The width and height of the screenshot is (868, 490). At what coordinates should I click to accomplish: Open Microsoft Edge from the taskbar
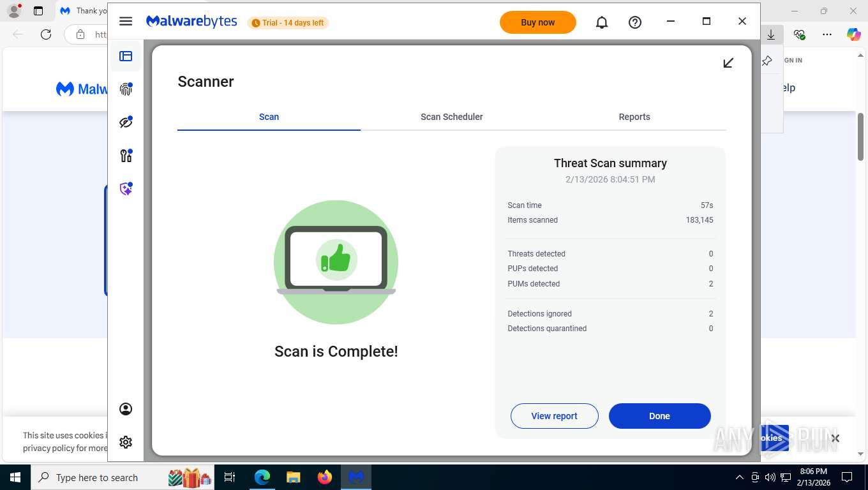click(x=262, y=477)
